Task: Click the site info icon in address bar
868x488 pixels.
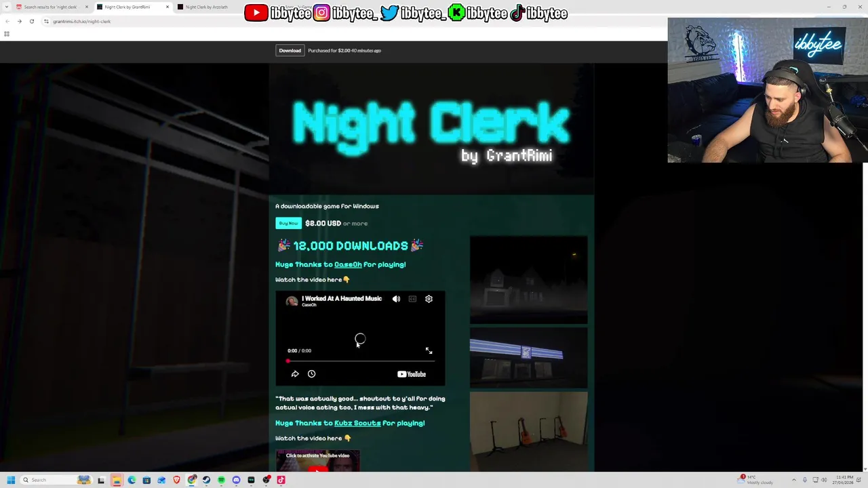Action: click(46, 21)
